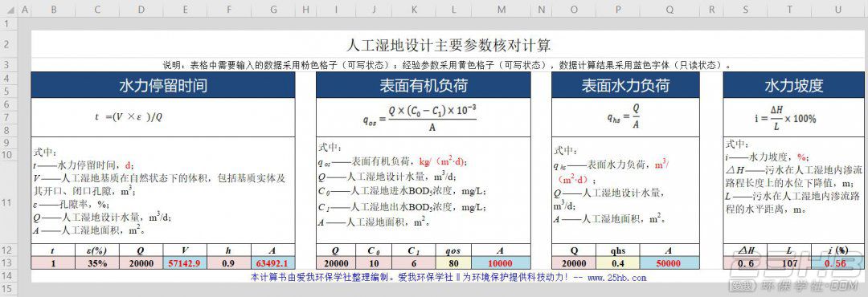Select row 2 header
This screenshot has height=297, width=868.
click(x=9, y=44)
